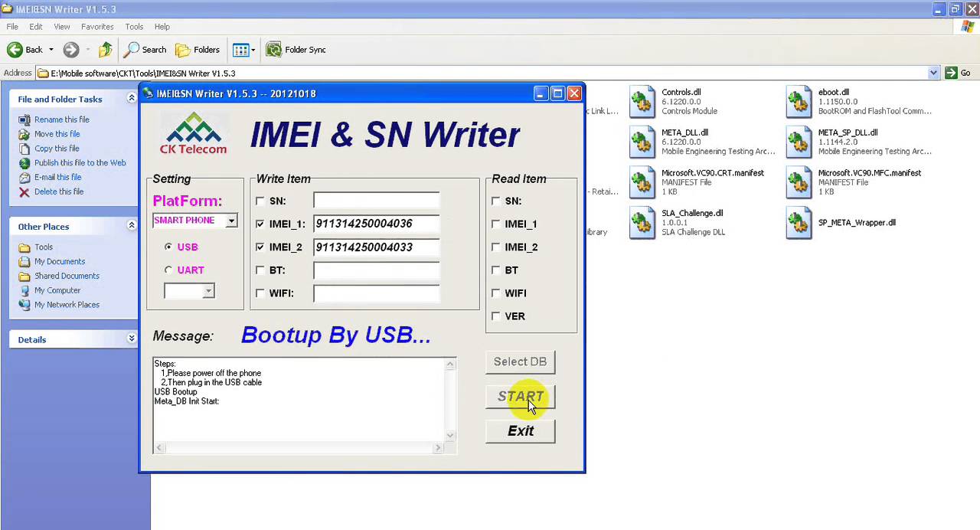Enable the WIFI write item checkbox
This screenshot has height=530, width=980.
[260, 293]
